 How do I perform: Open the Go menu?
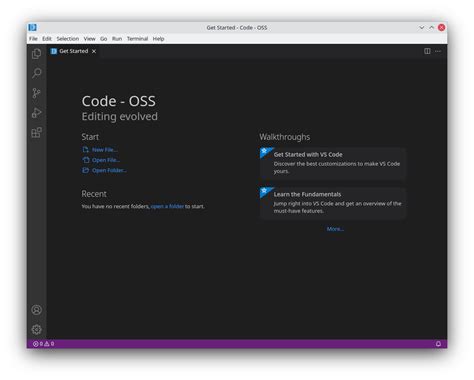[x=104, y=39]
